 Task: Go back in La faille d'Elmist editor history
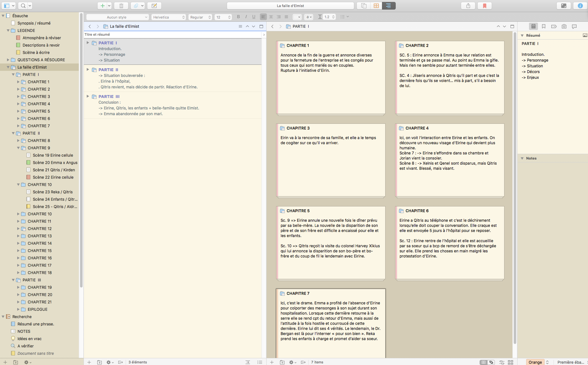(90, 26)
